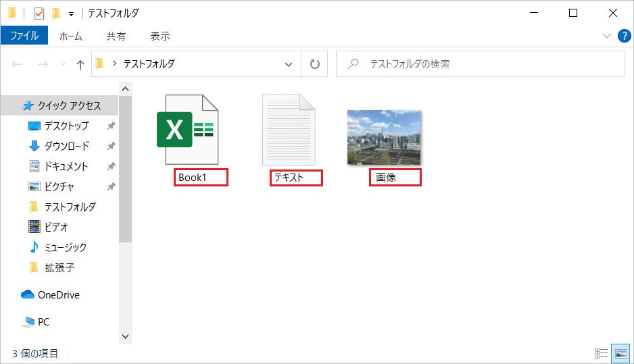Go back with the left arrow
This screenshot has width=634, height=364.
[17, 64]
